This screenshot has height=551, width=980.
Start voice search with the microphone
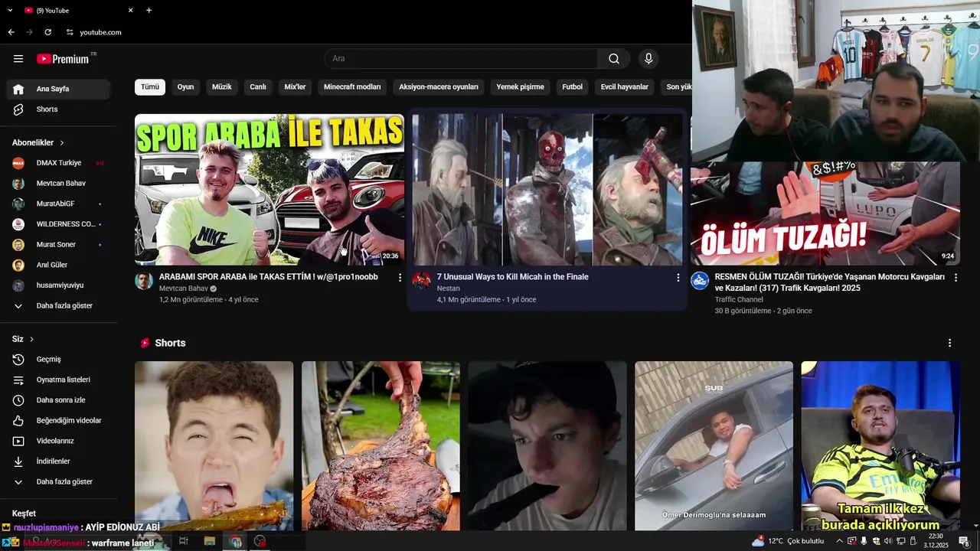648,59
